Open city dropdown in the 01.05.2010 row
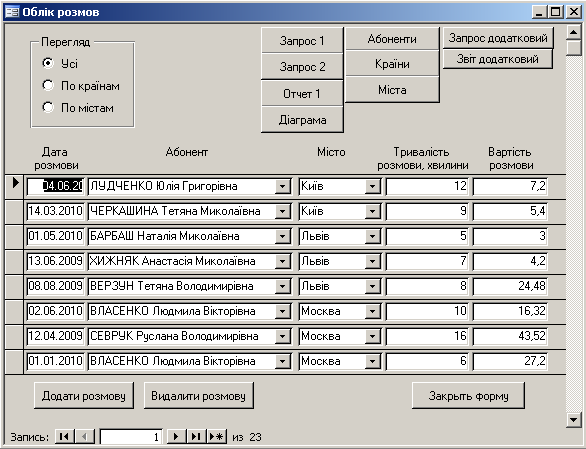Image resolution: width=586 pixels, height=449 pixels. pyautogui.click(x=373, y=236)
